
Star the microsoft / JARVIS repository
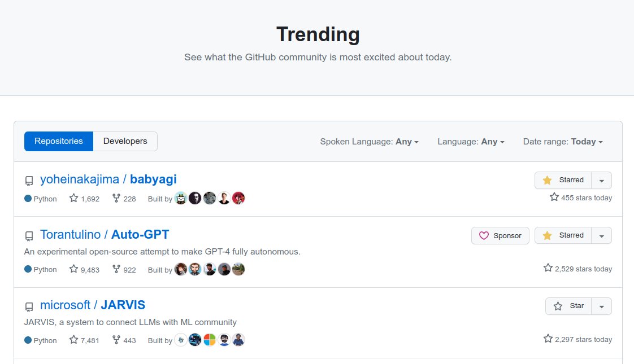(x=568, y=306)
